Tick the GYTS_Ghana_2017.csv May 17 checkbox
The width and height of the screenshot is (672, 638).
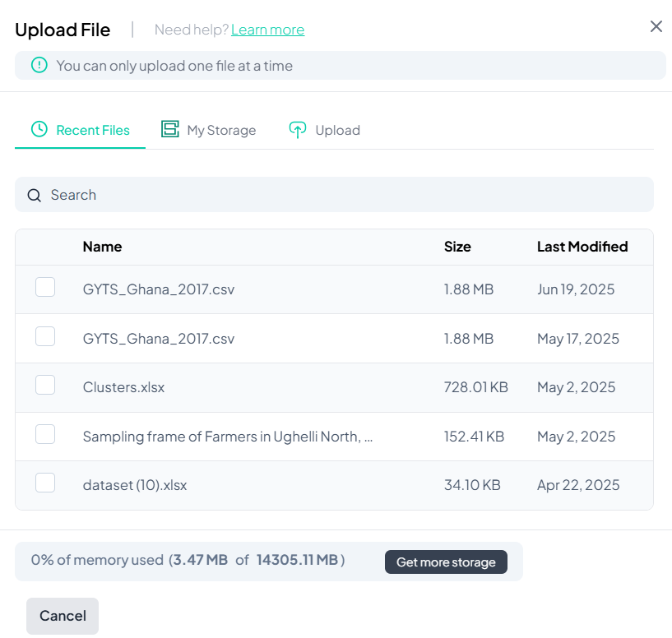pyautogui.click(x=45, y=337)
